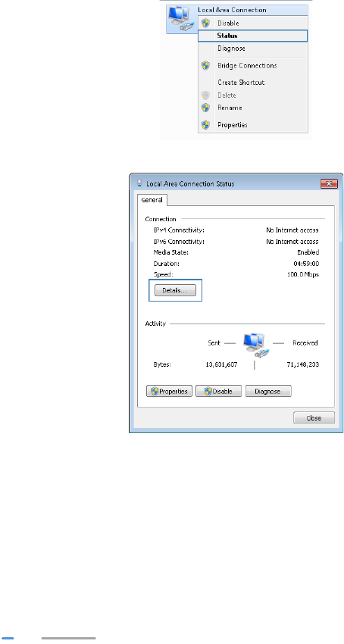Click the shield icon beside Disable menu entry

point(205,23)
